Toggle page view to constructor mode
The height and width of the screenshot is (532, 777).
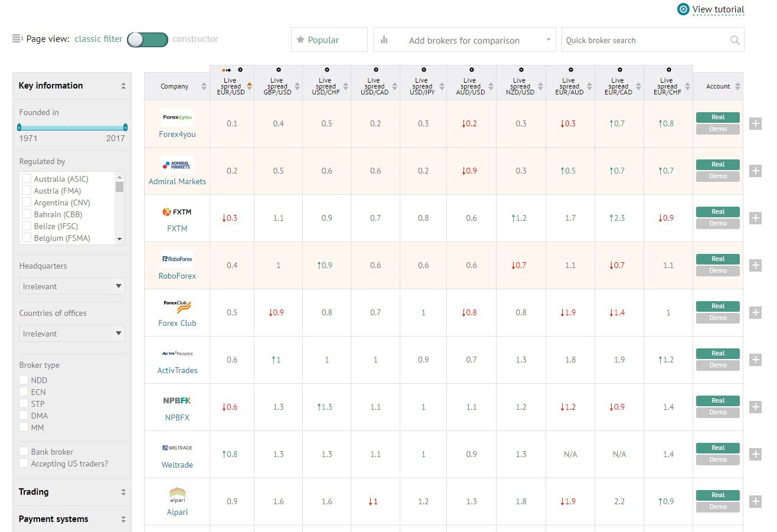coord(148,40)
